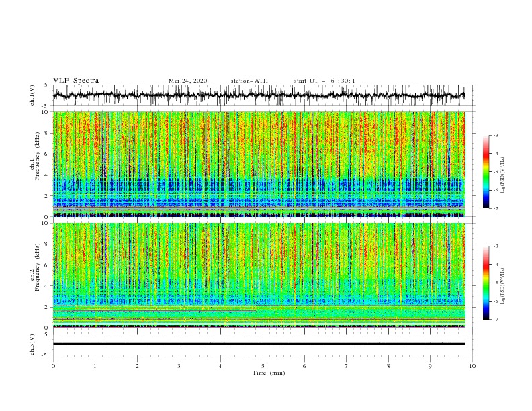Click the "VLF Spectra" plot title

point(76,81)
